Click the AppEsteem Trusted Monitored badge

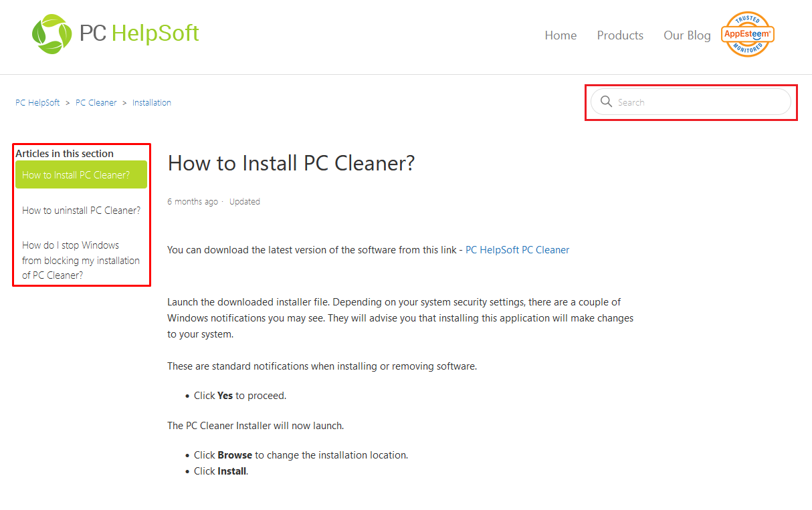(x=748, y=34)
